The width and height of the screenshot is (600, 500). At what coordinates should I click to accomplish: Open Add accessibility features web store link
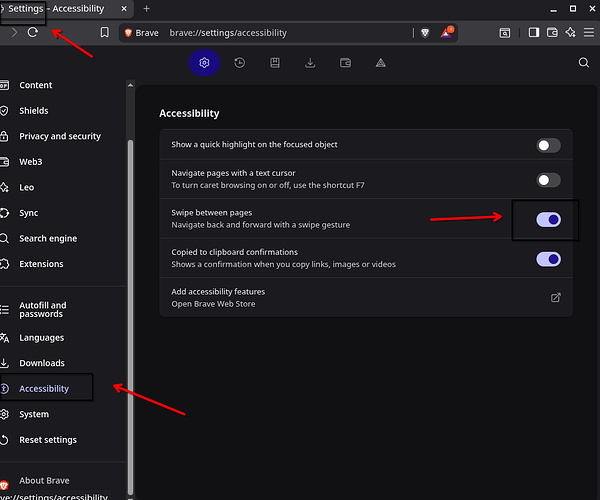[x=556, y=297]
